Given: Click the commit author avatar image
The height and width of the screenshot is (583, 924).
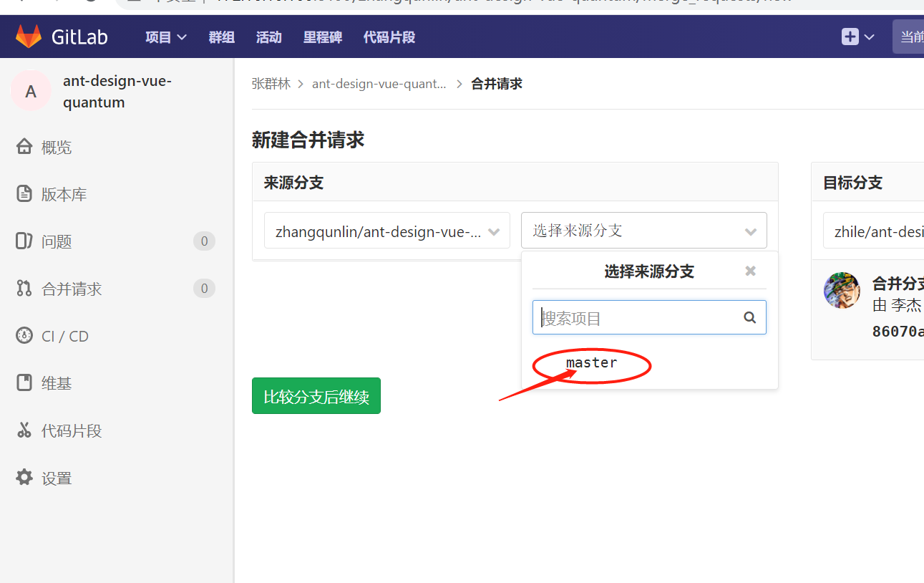Looking at the screenshot, I should point(842,291).
